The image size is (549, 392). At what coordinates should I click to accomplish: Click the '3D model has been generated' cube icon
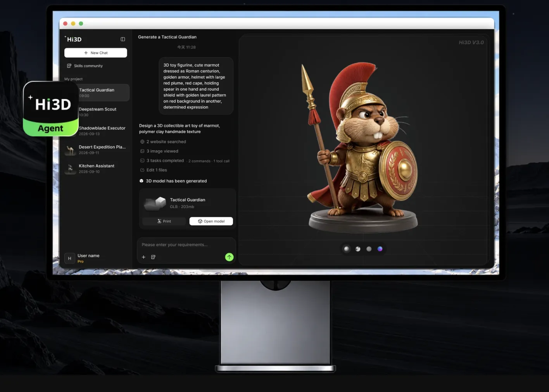coord(142,181)
